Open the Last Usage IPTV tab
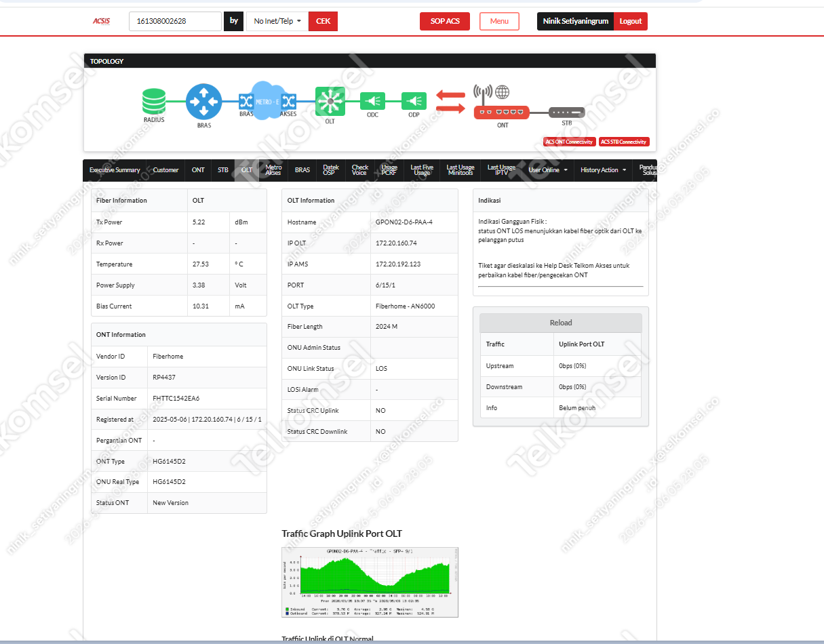This screenshot has width=824, height=644. (501, 170)
